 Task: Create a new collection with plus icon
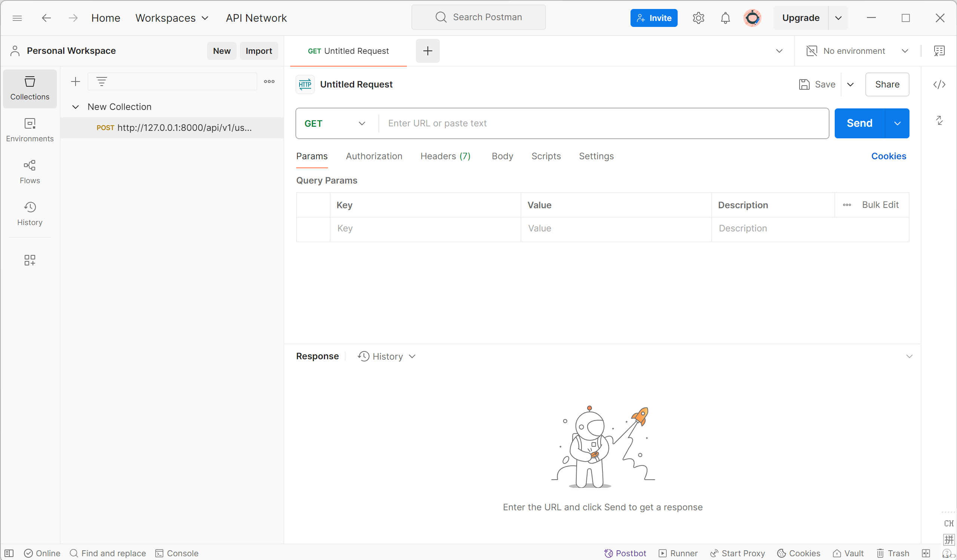click(x=76, y=81)
